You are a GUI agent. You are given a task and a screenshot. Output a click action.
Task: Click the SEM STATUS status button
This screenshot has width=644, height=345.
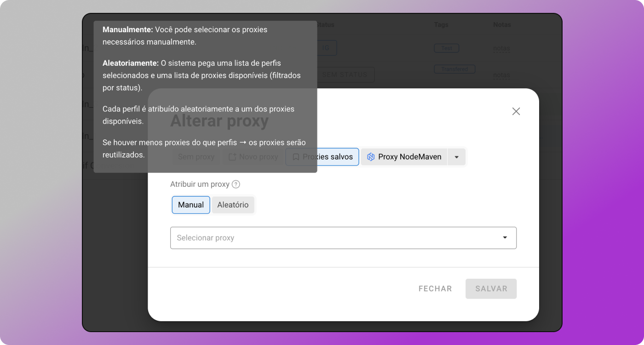pyautogui.click(x=345, y=75)
